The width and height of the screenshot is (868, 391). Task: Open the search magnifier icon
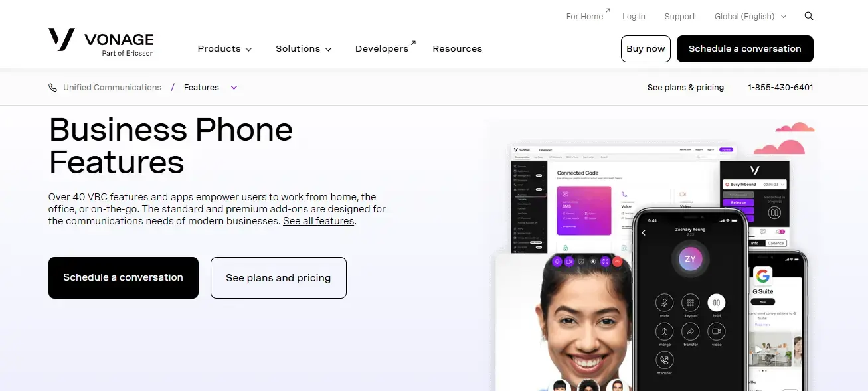pyautogui.click(x=808, y=16)
